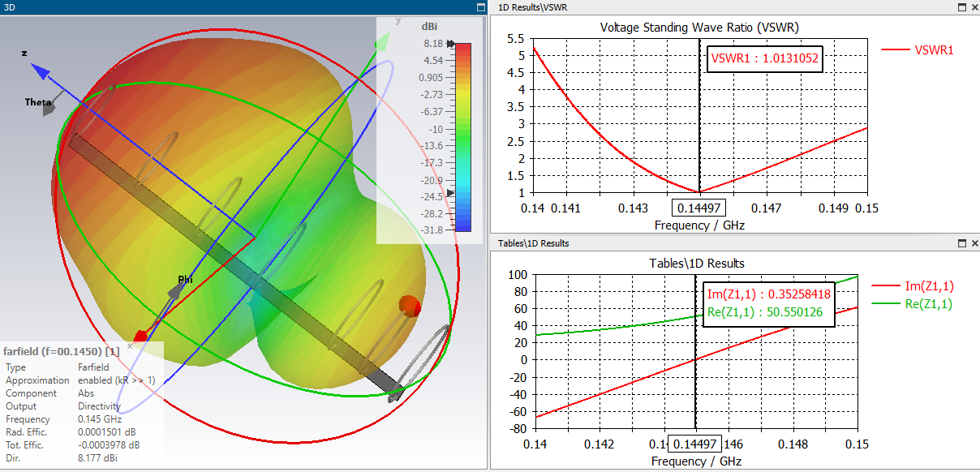Click the red sphere port marker on antenna
The image size is (980, 472).
click(410, 306)
